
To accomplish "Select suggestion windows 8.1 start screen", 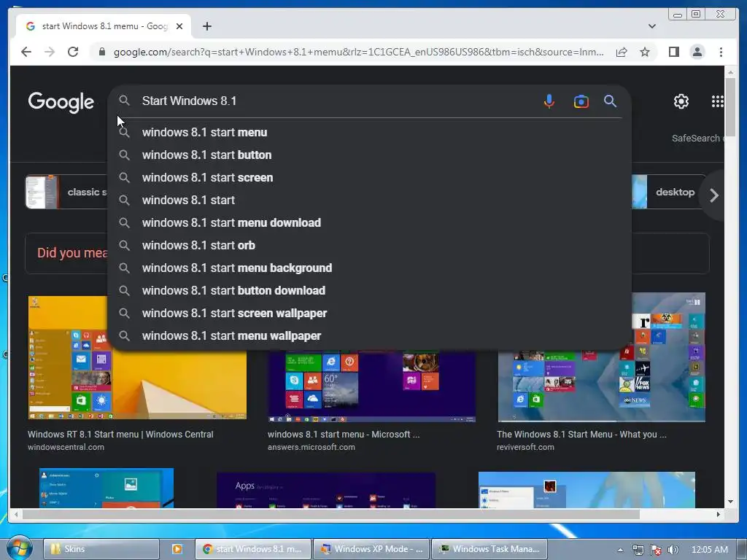I will point(370,178).
